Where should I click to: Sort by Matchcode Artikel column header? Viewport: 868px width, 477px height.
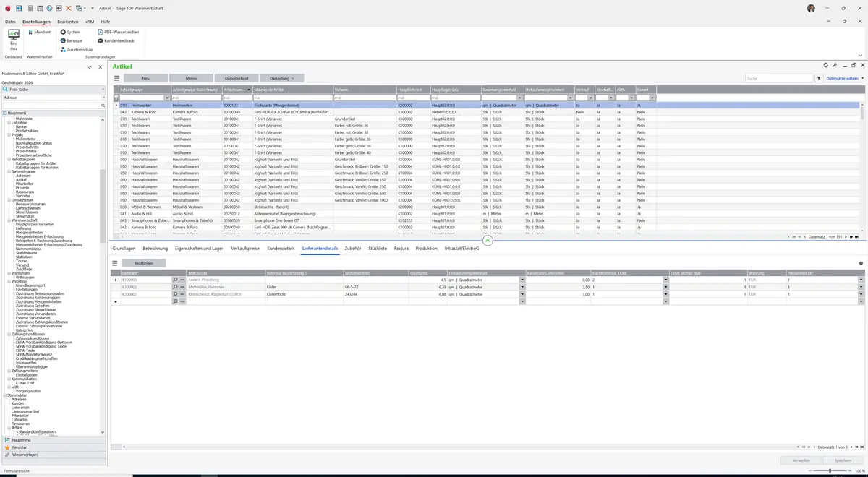(292, 89)
